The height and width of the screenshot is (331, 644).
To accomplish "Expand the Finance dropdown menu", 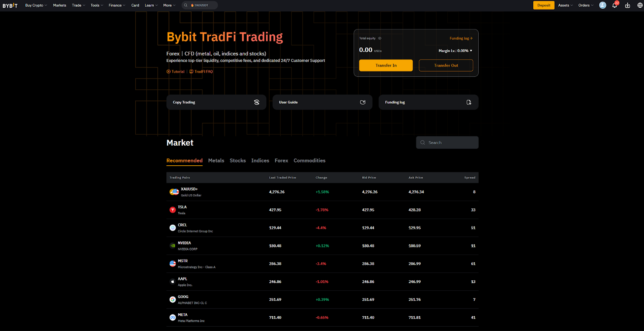I will [x=117, y=5].
